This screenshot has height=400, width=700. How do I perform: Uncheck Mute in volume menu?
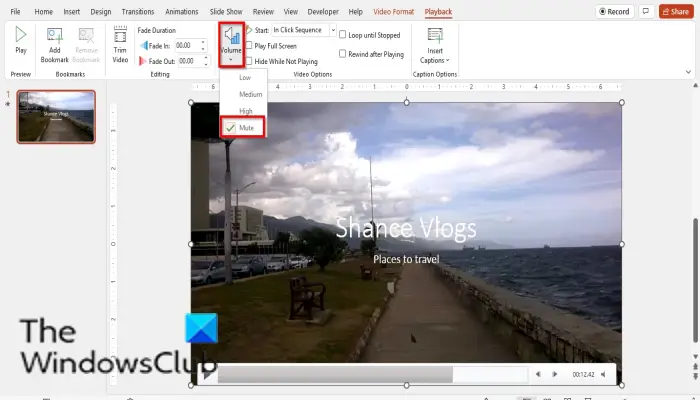pos(243,128)
